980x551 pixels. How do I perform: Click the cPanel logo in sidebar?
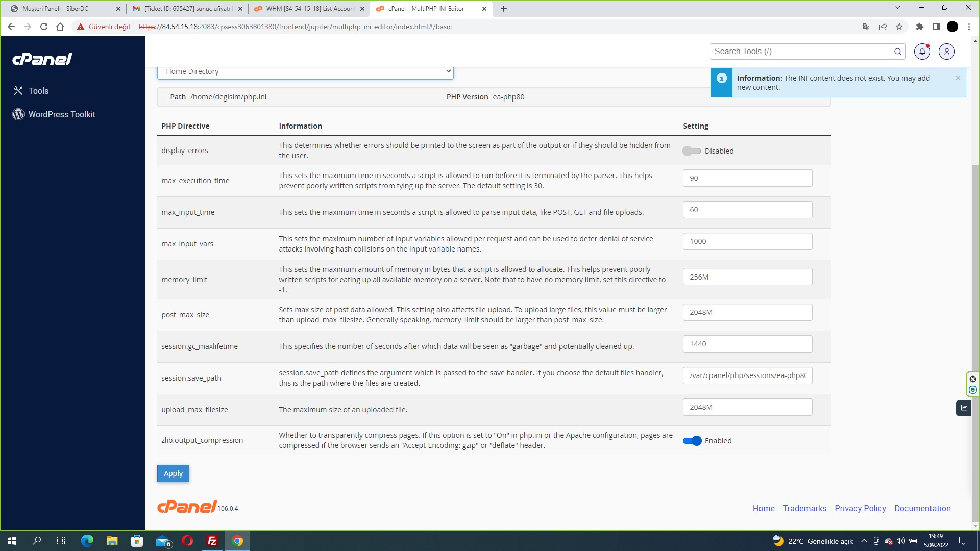(42, 59)
